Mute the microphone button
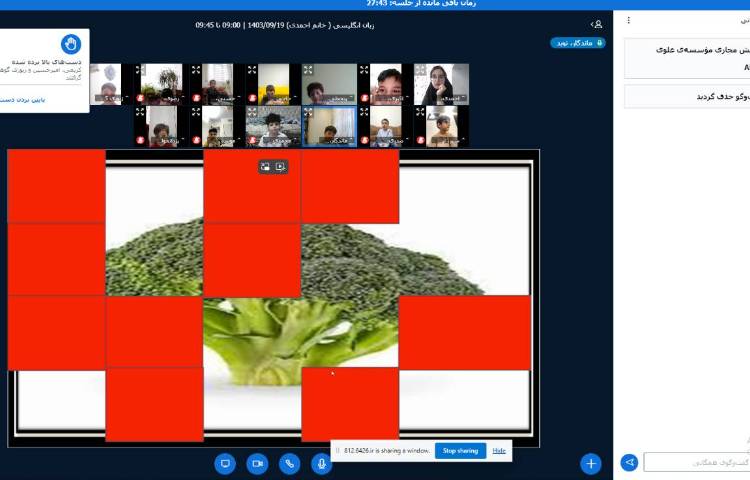750x480 pixels. 321,463
